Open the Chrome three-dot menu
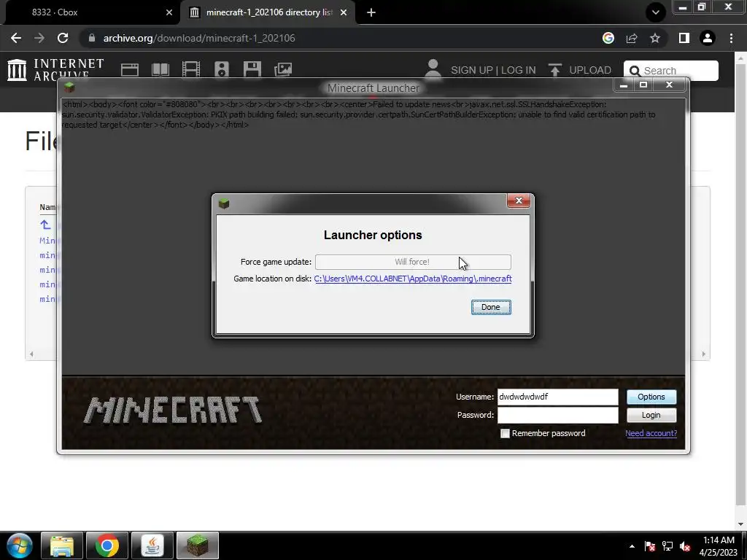The height and width of the screenshot is (560, 747). point(731,38)
